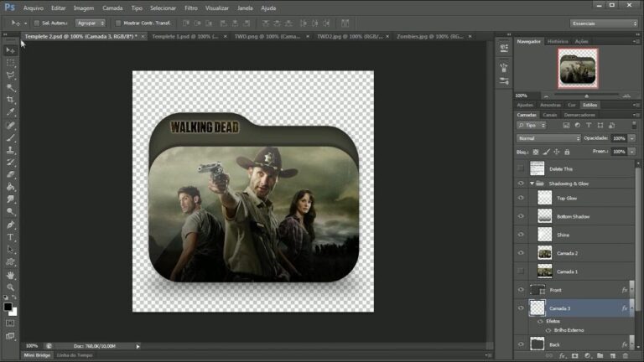644x362 pixels.
Task: Open the Essenciais workspace dropdown
Action: click(x=604, y=23)
